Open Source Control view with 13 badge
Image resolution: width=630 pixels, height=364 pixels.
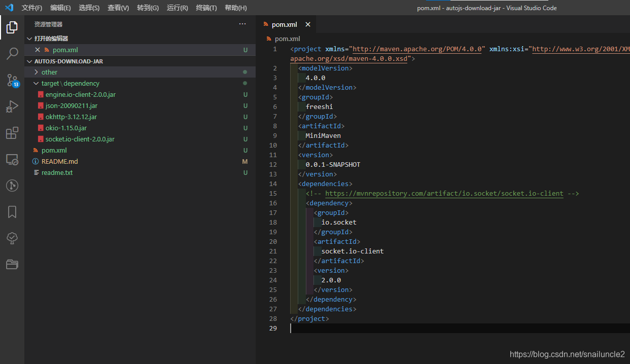(12, 80)
